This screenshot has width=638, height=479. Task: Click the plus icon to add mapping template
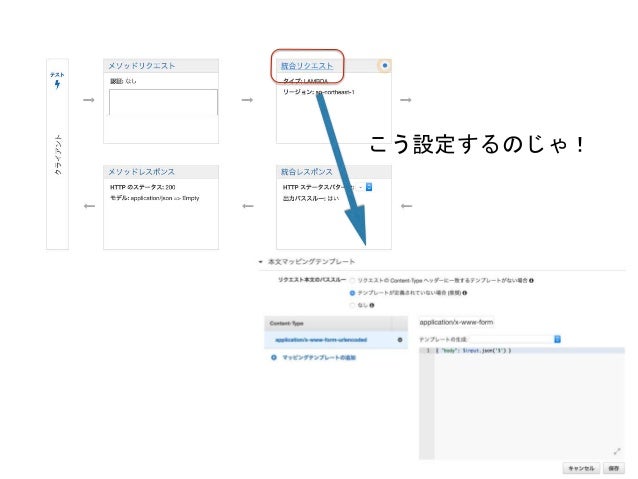pyautogui.click(x=274, y=357)
